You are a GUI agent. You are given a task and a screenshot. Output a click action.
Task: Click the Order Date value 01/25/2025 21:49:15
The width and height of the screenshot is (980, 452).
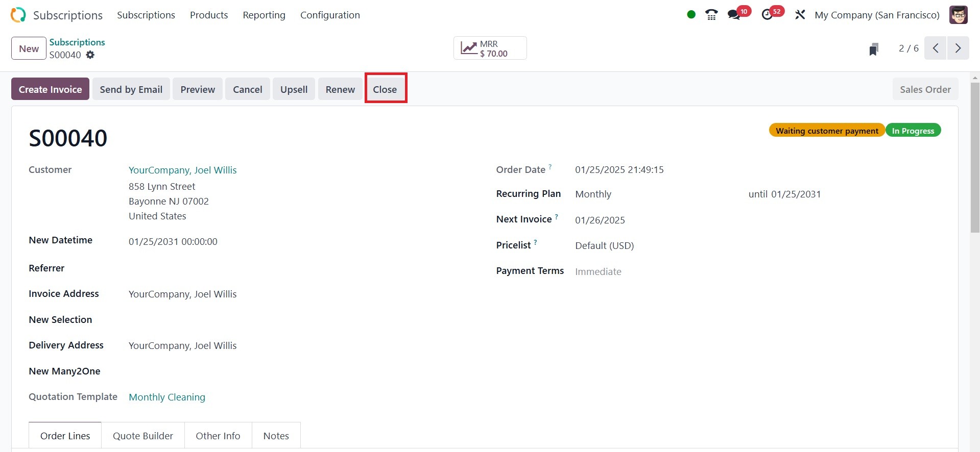tap(619, 169)
